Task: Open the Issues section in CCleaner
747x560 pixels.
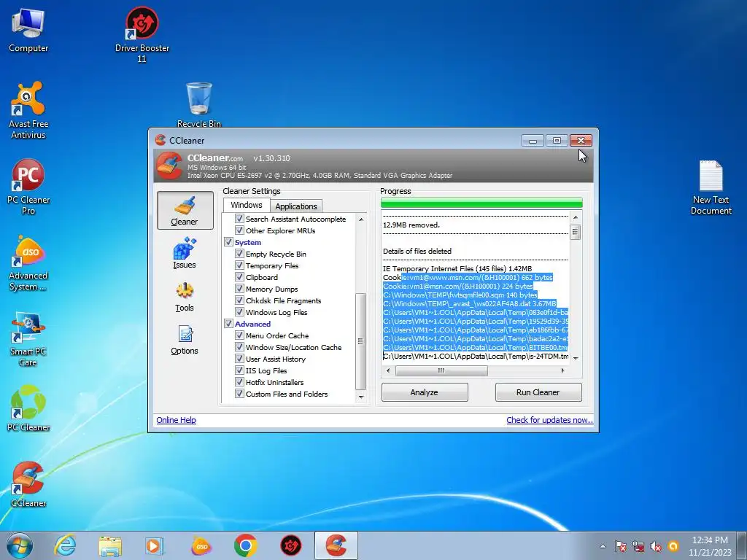Action: point(185,253)
